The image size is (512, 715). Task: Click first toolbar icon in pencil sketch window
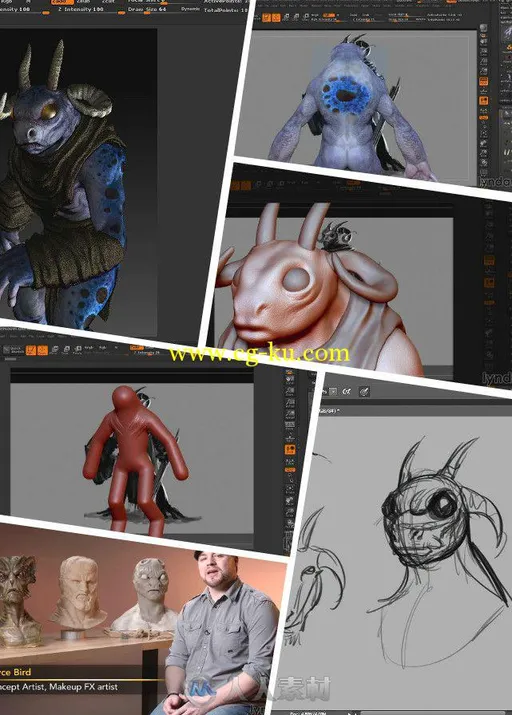tap(325, 392)
